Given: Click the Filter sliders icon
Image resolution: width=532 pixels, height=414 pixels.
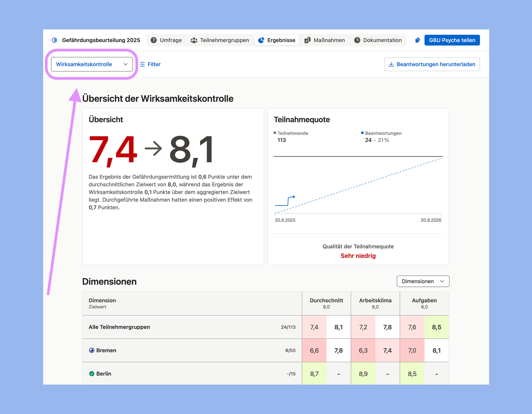Looking at the screenshot, I should (x=142, y=64).
